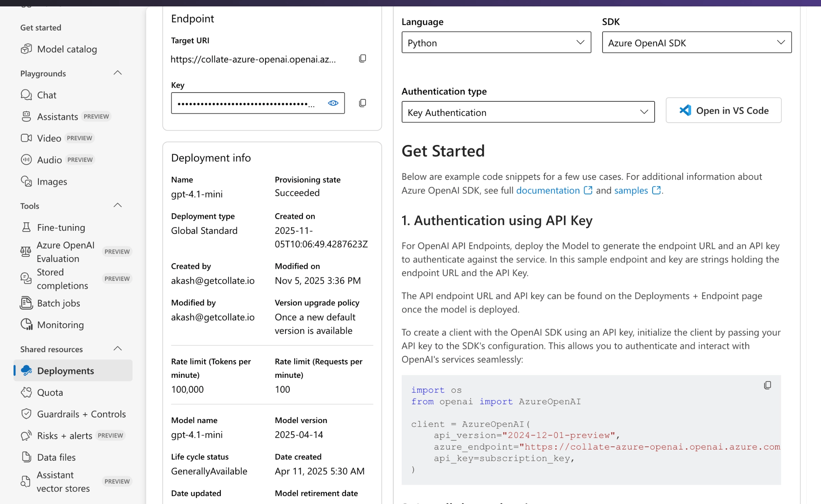Open Monitoring page
821x504 pixels.
61,325
